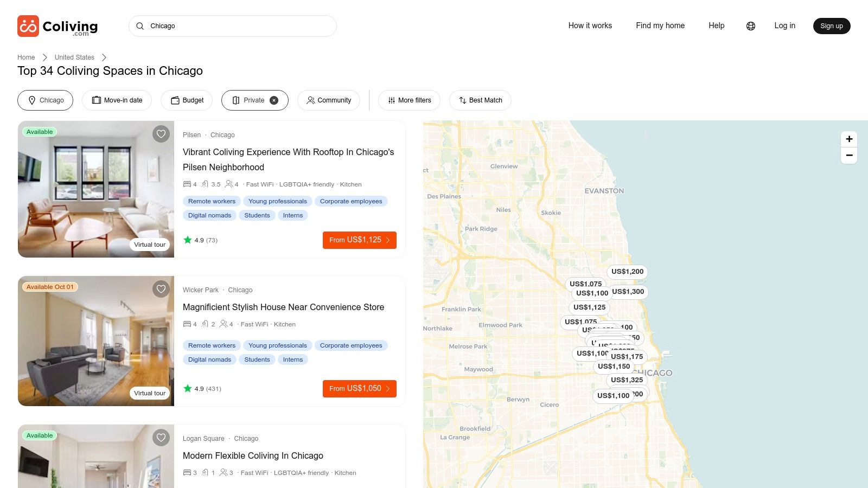
Task: Click Interns tag on Wicker Park listing
Action: 293,359
